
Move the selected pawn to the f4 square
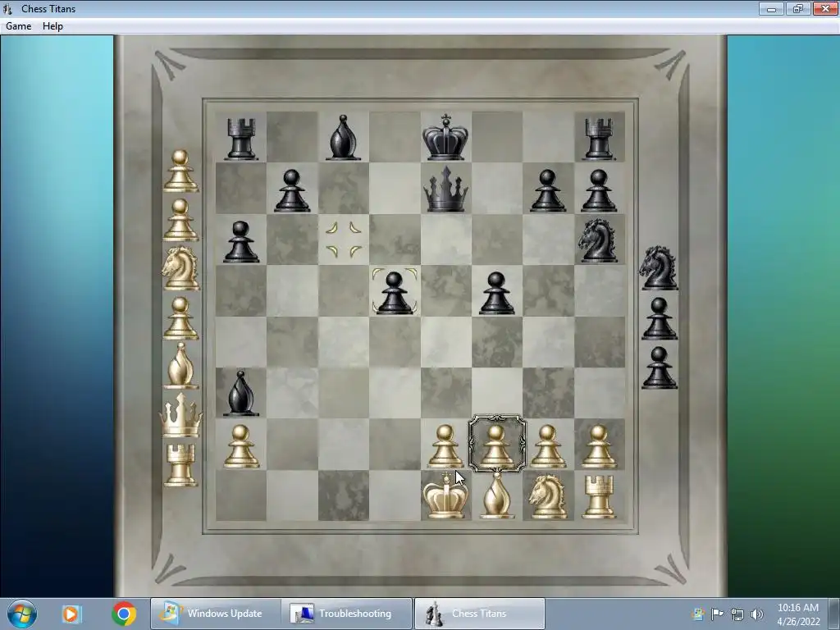tap(496, 342)
